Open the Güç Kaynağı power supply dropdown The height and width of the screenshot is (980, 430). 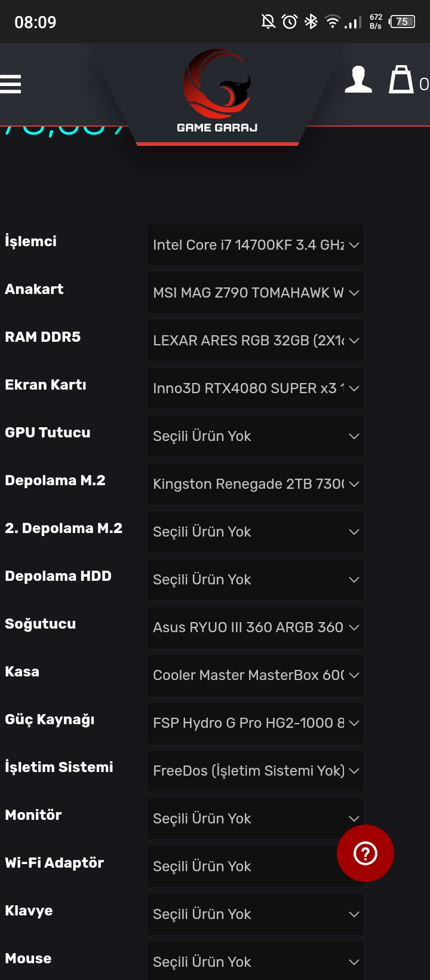coord(255,723)
